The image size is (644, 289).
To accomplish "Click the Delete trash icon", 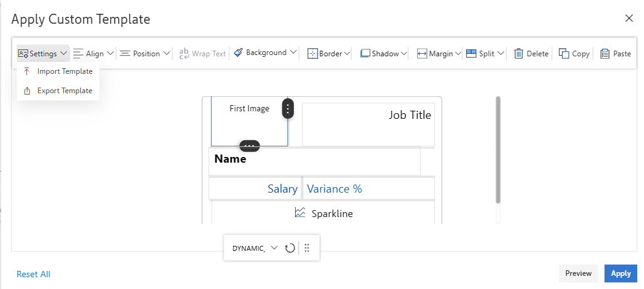I will point(519,54).
